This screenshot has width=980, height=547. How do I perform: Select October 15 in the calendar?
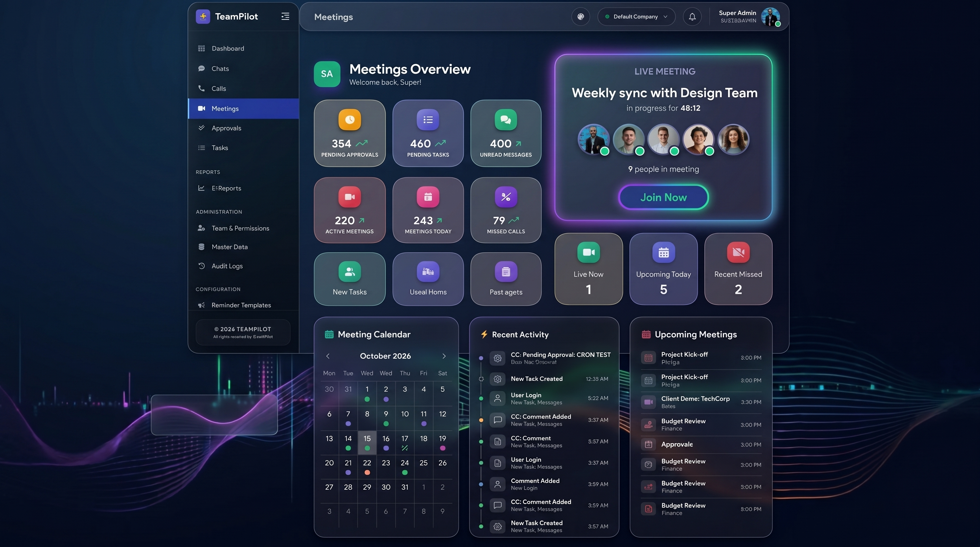pos(367,442)
